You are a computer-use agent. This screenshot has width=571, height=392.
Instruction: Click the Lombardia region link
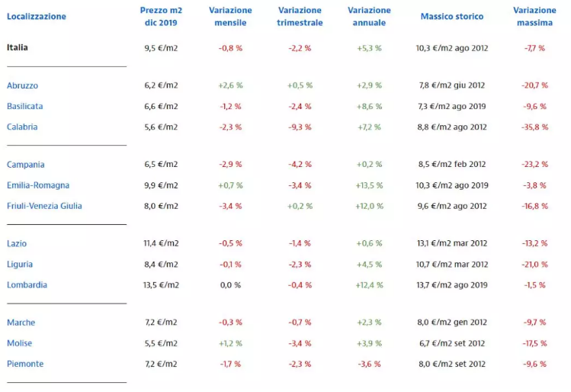27,284
